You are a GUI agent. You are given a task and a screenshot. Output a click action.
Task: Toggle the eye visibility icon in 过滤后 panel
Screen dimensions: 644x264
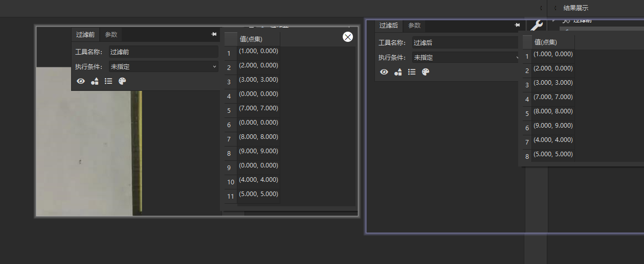[384, 72]
